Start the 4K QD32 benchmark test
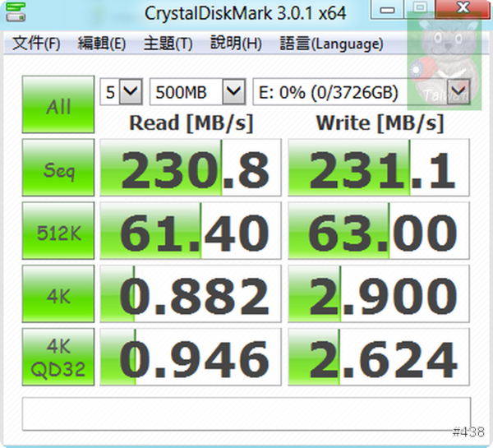Image resolution: width=493 pixels, height=448 pixels. pos(58,357)
